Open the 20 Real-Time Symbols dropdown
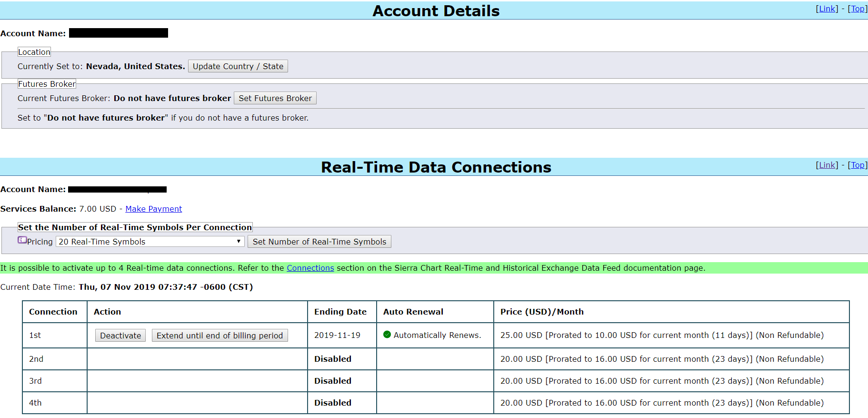The height and width of the screenshot is (418, 868). (150, 242)
